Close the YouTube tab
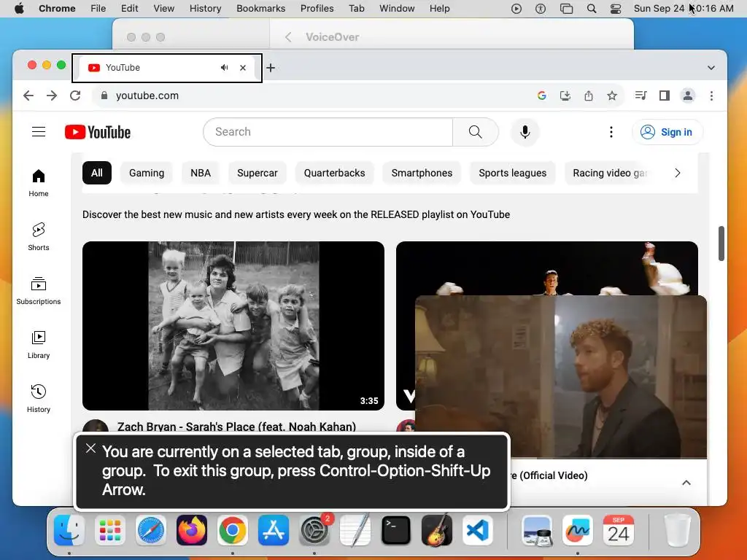This screenshot has height=560, width=747. tap(243, 68)
